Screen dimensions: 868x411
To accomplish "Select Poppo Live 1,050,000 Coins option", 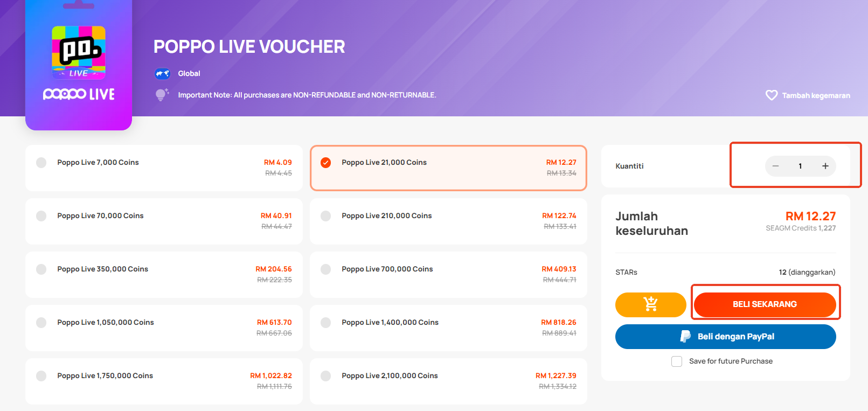I will [x=164, y=328].
